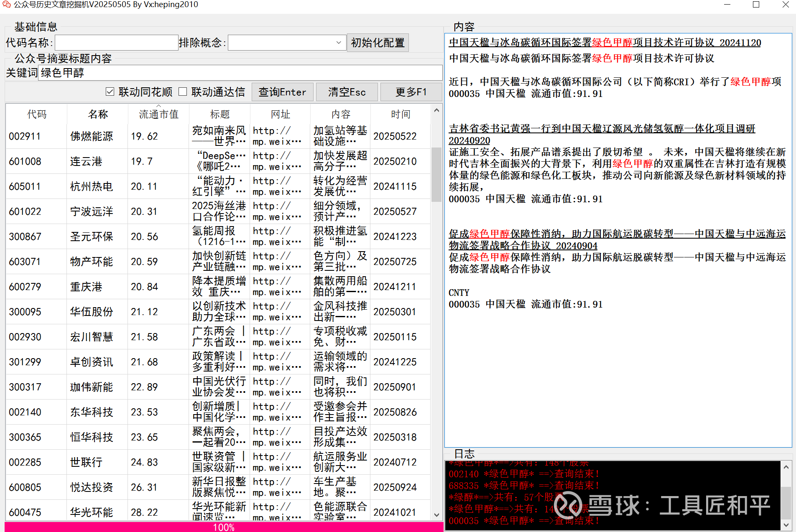Focus the 代码名称 input field
796x532 pixels.
(x=117, y=43)
